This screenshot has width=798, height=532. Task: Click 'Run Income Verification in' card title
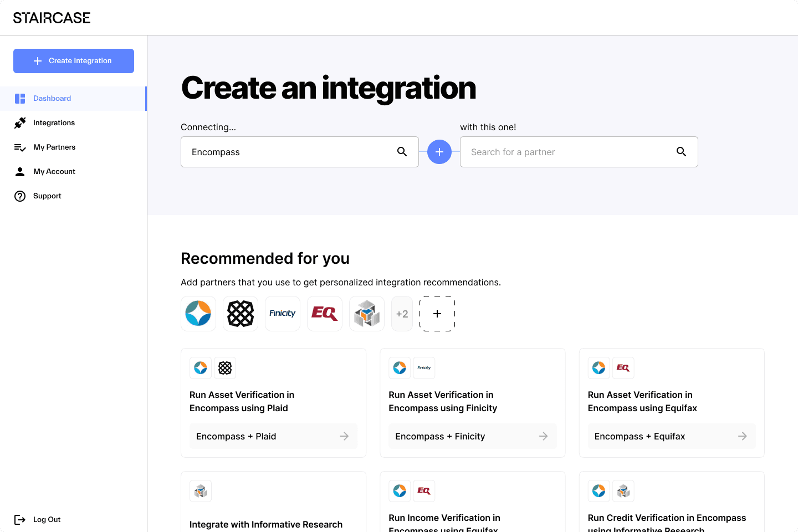click(x=444, y=518)
